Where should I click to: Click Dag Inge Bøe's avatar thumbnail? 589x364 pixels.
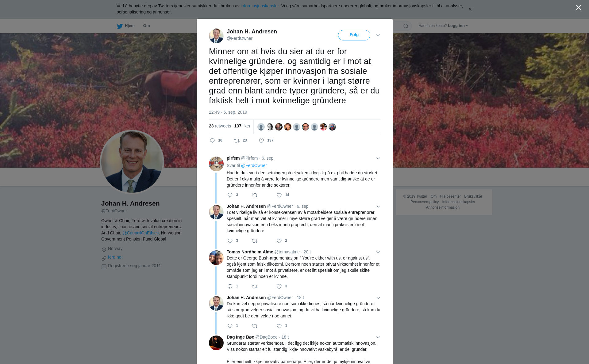(216, 343)
